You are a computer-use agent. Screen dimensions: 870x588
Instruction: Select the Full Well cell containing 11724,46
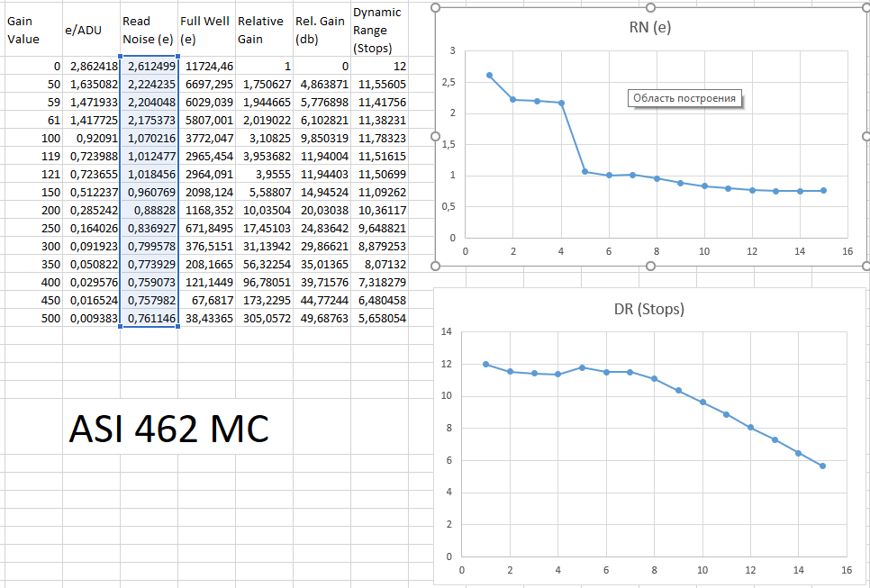206,67
